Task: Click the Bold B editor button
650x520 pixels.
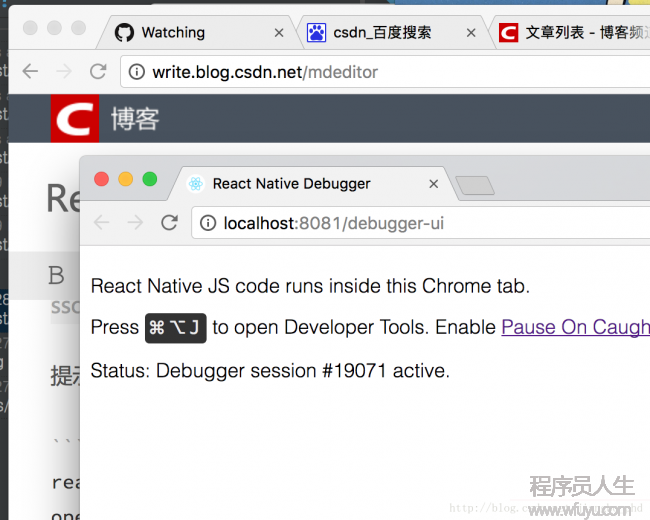Action: pos(56,275)
